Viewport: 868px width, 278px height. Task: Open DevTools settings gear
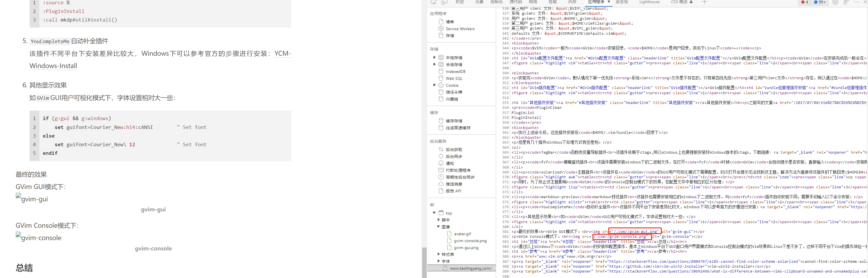pos(835,2)
